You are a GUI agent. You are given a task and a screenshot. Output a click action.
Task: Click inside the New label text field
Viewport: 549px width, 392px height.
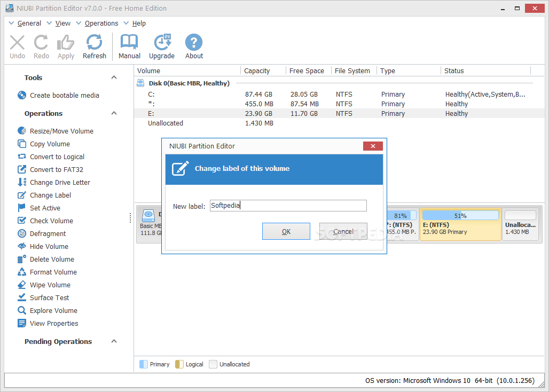pyautogui.click(x=288, y=205)
